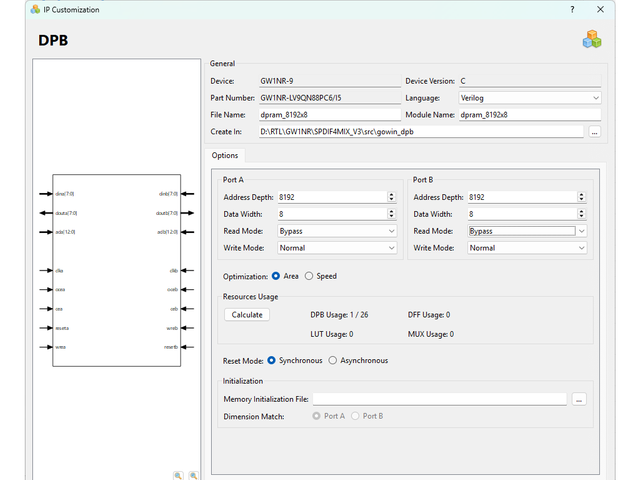Image resolution: width=640 pixels, height=480 pixels.
Task: Select Area optimization radio button
Action: [276, 276]
